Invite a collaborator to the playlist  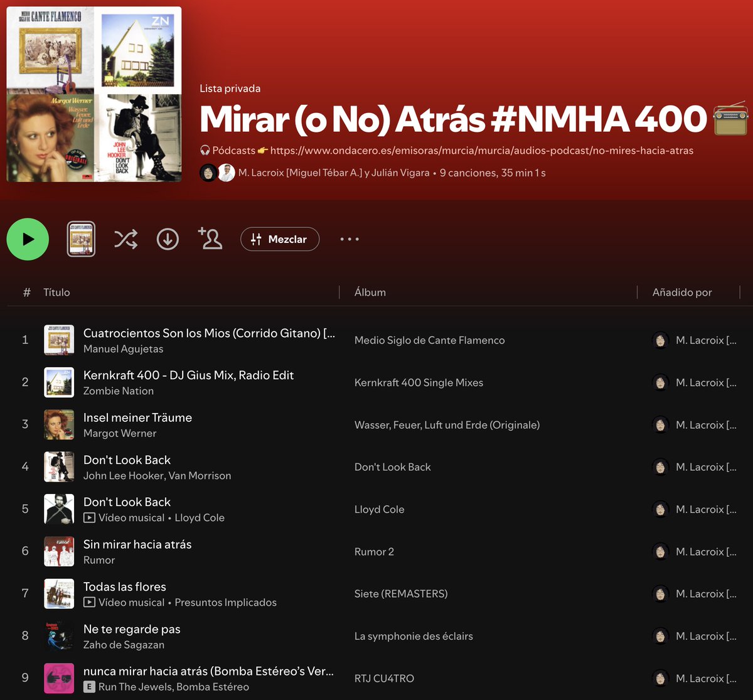[x=210, y=239]
